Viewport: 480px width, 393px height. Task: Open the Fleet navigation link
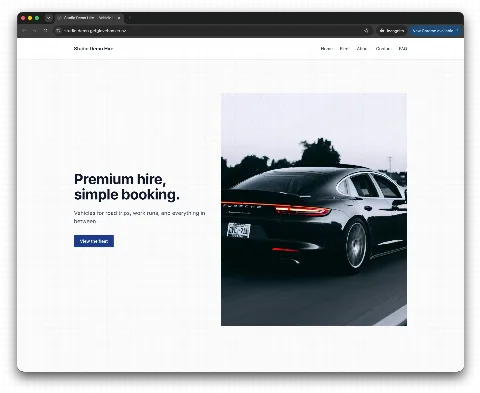point(344,49)
